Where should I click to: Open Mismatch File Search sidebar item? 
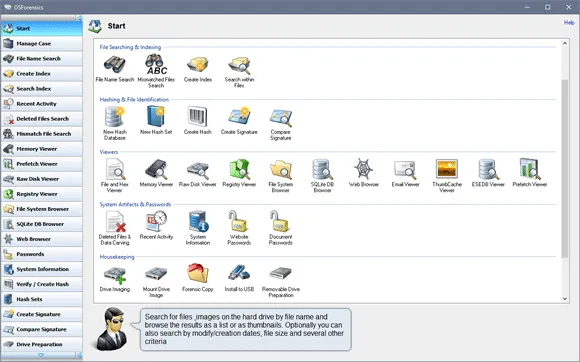[41, 133]
